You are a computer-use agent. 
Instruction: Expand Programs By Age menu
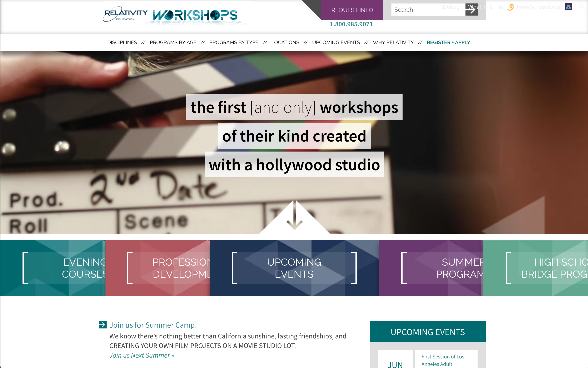click(173, 42)
